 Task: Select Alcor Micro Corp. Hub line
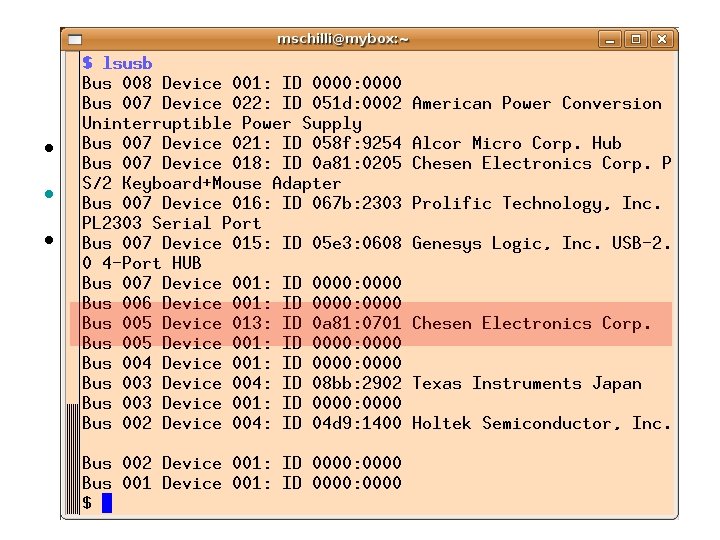click(x=352, y=144)
